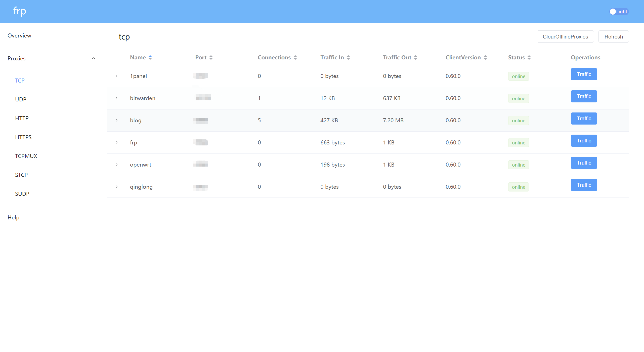Collapse the Proxies sidebar menu

(x=93, y=58)
